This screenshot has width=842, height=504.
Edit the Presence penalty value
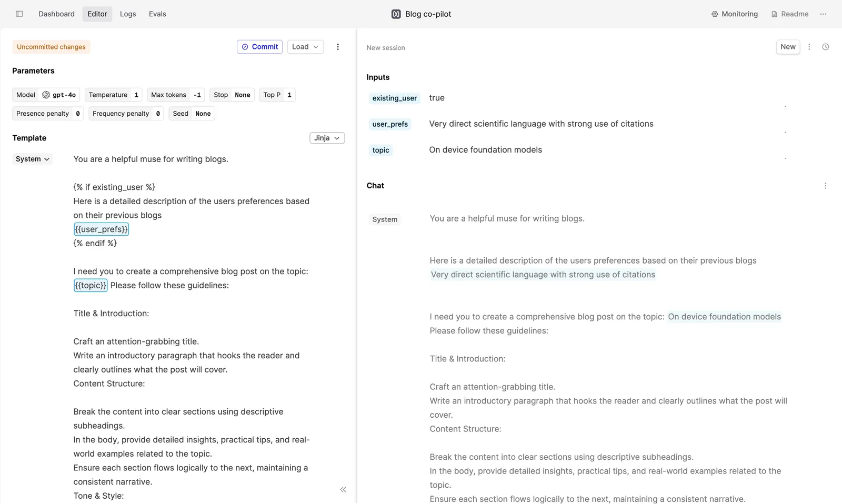[x=48, y=114]
